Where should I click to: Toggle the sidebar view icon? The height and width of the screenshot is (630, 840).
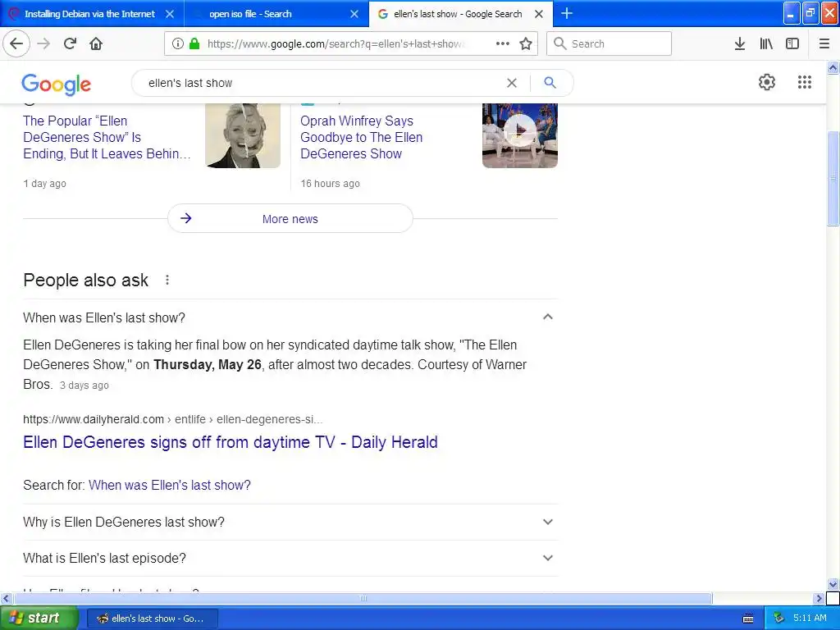point(792,43)
